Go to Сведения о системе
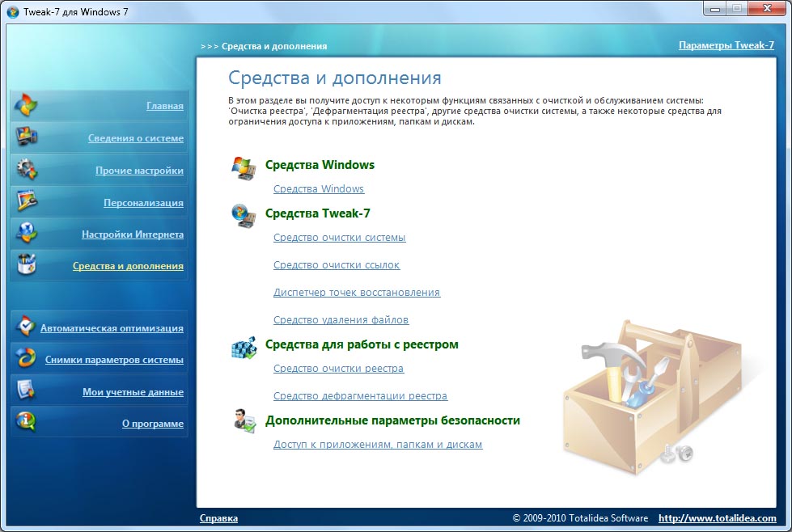792x532 pixels. 136,138
